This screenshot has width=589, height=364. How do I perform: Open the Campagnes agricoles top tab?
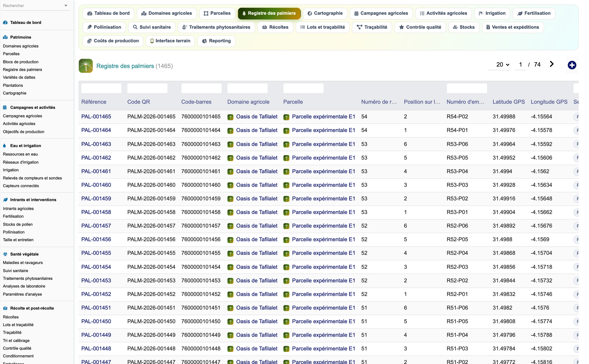click(381, 13)
